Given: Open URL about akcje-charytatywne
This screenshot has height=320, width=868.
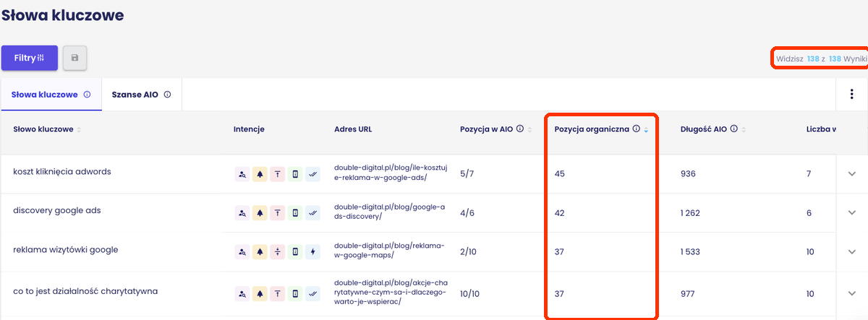Looking at the screenshot, I should point(391,292).
